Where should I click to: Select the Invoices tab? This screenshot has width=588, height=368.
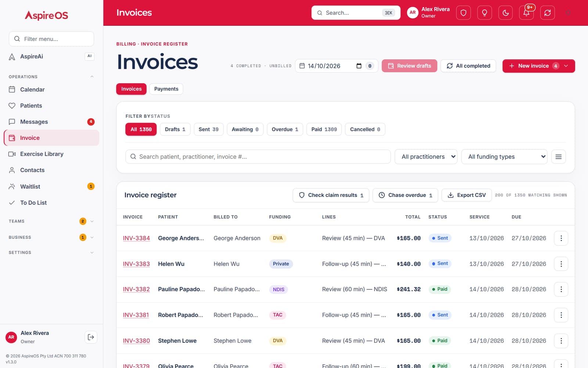(131, 89)
